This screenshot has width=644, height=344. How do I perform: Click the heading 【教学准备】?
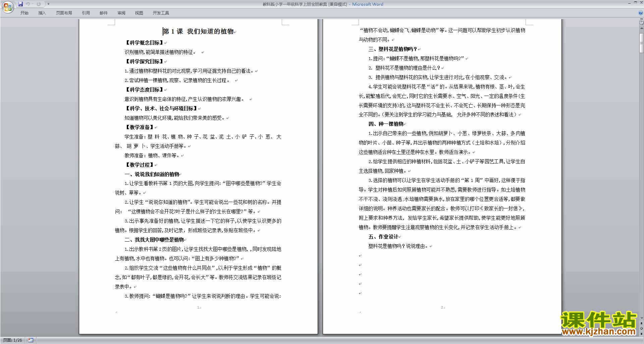tap(140, 127)
